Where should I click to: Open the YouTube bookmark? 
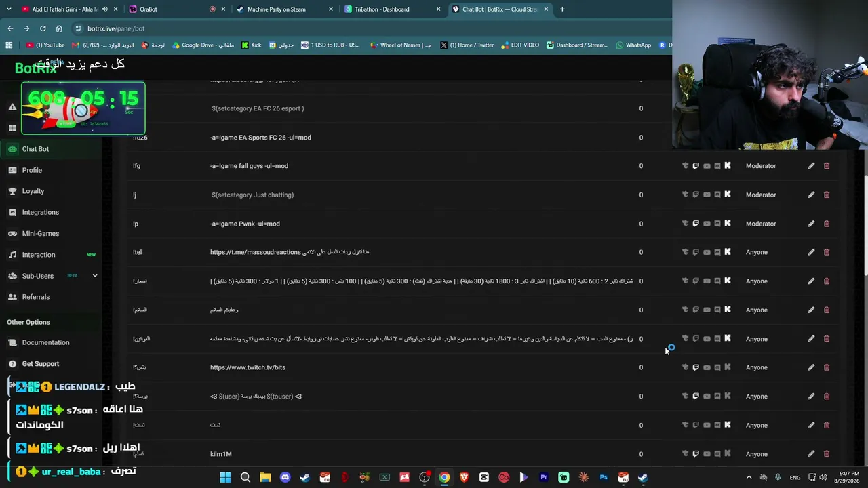(45, 45)
